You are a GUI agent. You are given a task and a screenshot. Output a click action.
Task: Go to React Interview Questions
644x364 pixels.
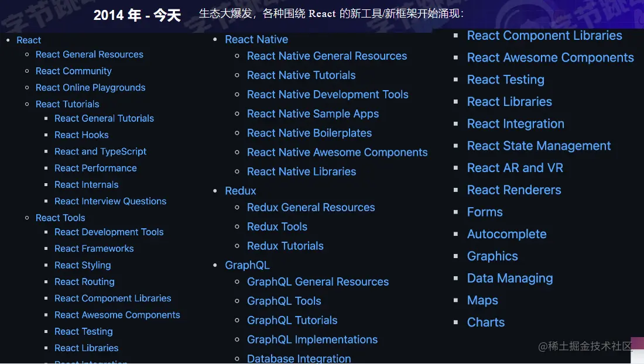pos(111,201)
